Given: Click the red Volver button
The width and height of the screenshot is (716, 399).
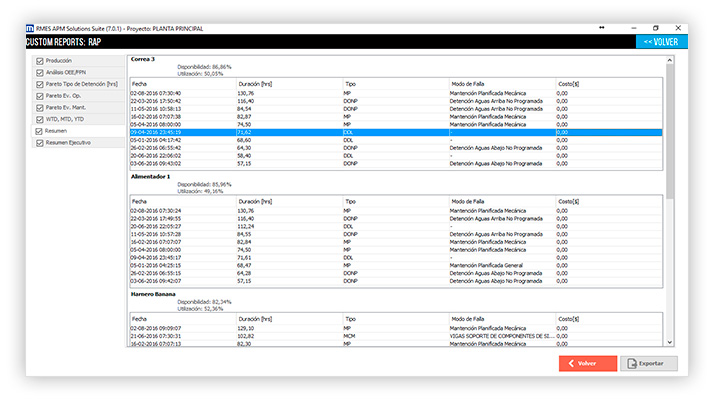Looking at the screenshot, I should (588, 363).
